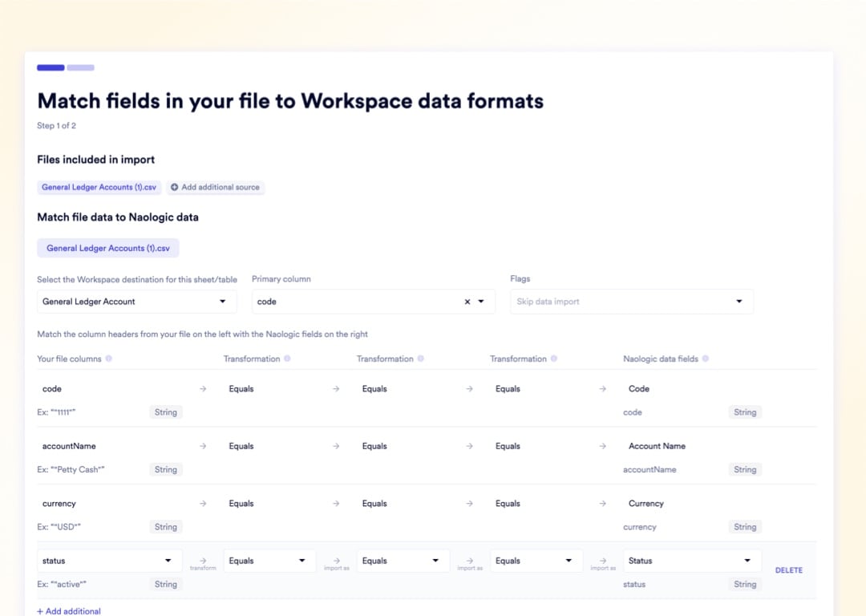Select the csv tab under Match file data

coord(107,248)
